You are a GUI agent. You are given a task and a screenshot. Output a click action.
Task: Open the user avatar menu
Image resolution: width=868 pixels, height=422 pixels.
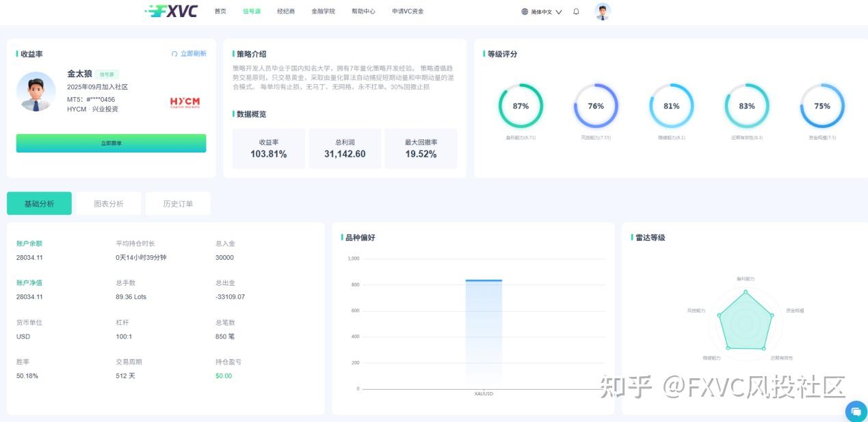[x=603, y=12]
